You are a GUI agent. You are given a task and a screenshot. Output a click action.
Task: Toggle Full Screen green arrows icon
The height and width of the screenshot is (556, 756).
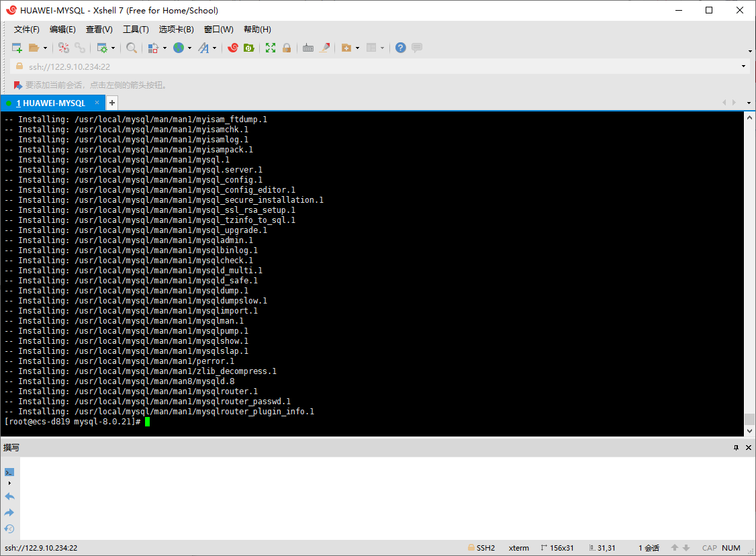pyautogui.click(x=271, y=48)
